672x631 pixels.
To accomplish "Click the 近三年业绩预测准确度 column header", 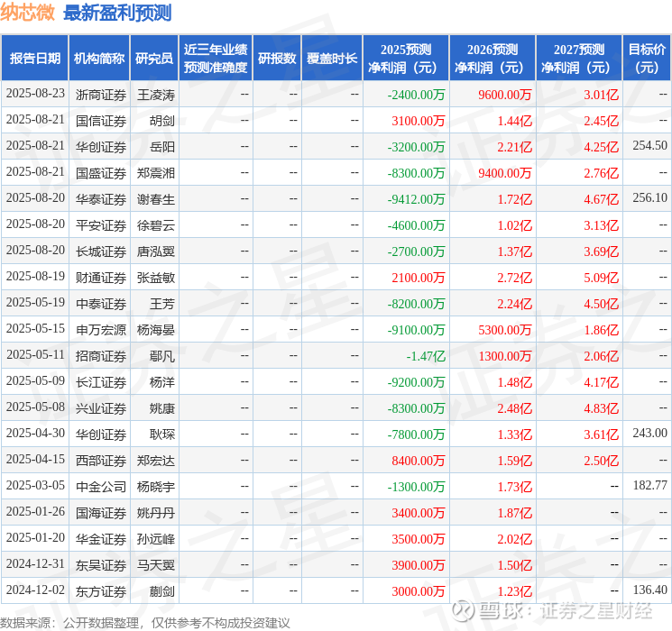I will [216, 59].
